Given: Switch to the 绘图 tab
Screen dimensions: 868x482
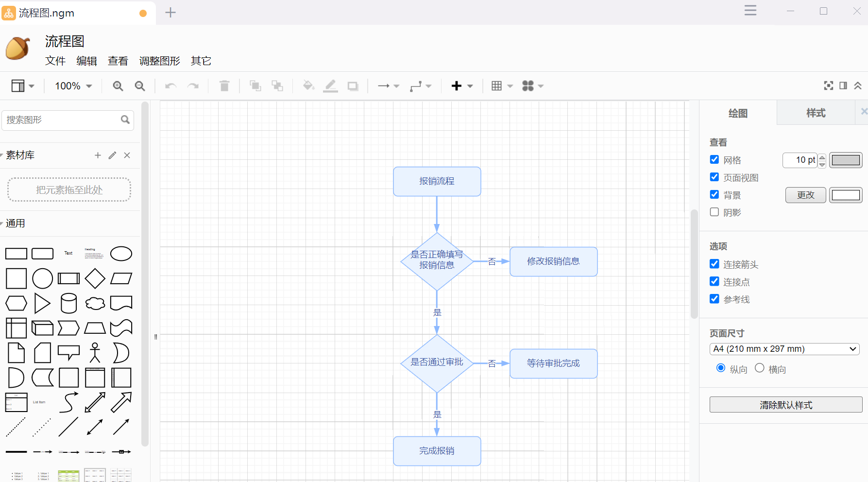Looking at the screenshot, I should (738, 113).
